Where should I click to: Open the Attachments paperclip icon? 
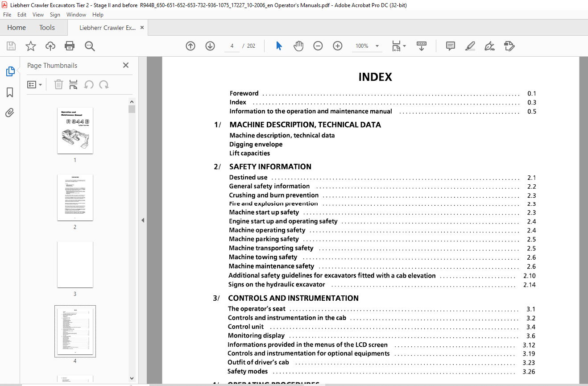[x=10, y=113]
